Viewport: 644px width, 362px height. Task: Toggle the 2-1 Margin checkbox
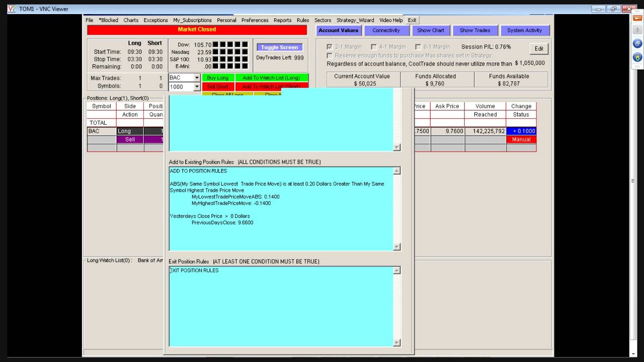click(x=330, y=47)
